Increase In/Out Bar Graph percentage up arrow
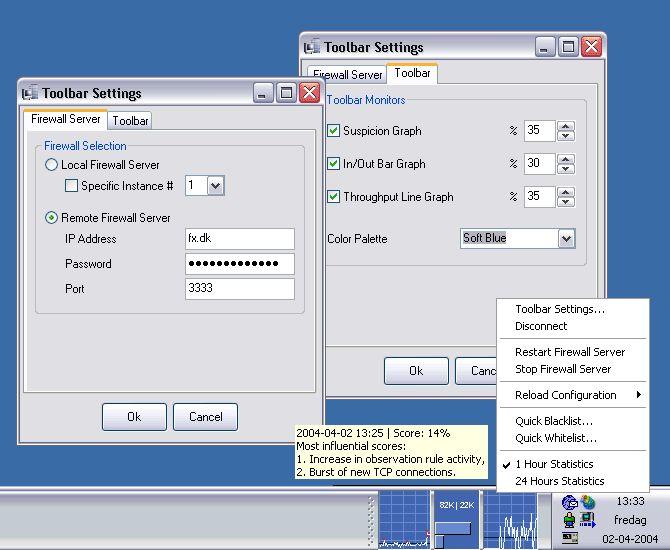Screen dimensions: 670x550 [565, 159]
